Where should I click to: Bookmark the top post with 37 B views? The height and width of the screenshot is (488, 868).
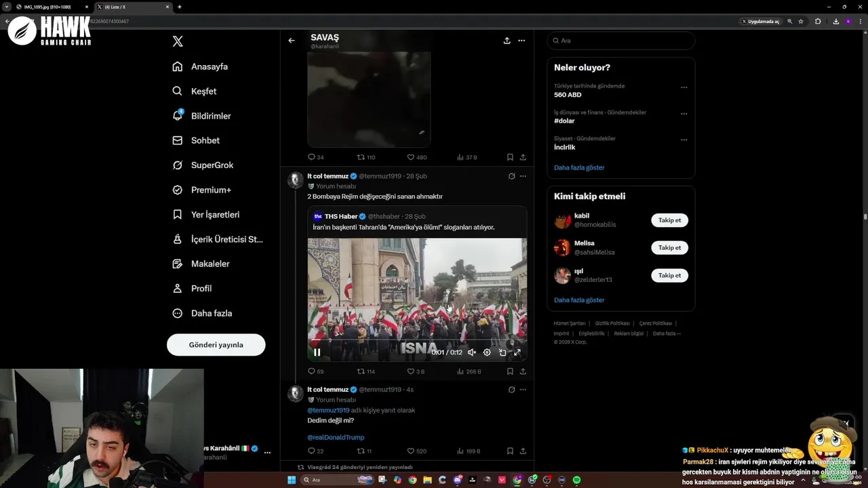pos(510,157)
